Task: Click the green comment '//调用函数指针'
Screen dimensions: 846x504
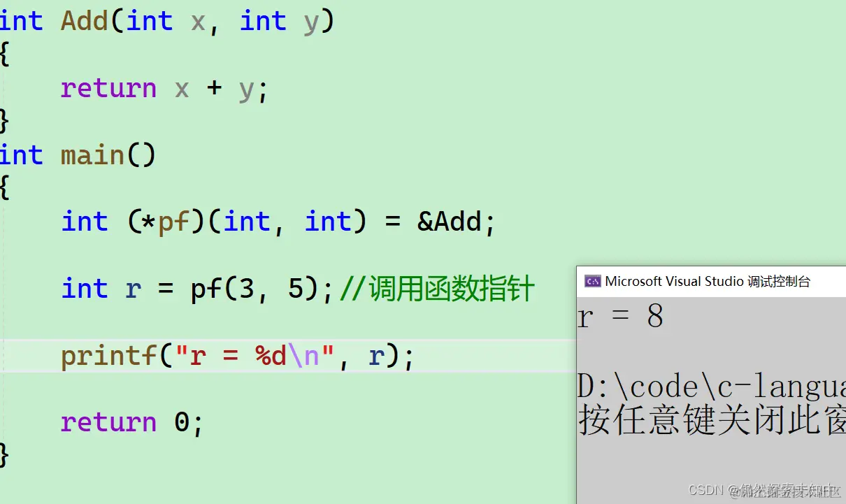Action: [437, 289]
